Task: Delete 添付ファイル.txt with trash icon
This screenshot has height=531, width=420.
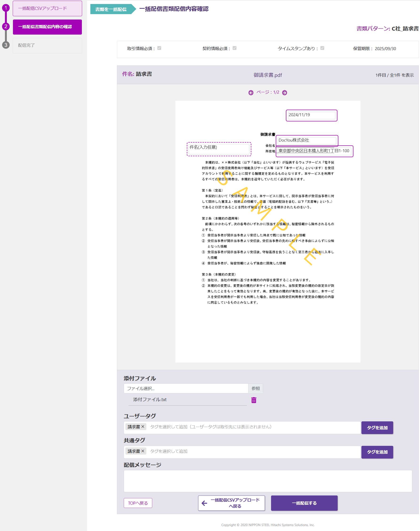Action: [x=253, y=400]
